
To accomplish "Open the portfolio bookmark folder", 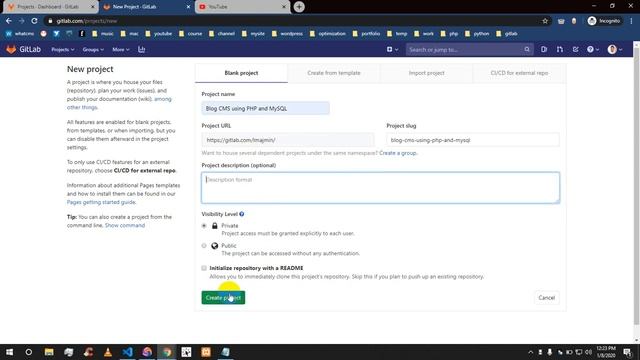I will [366, 33].
